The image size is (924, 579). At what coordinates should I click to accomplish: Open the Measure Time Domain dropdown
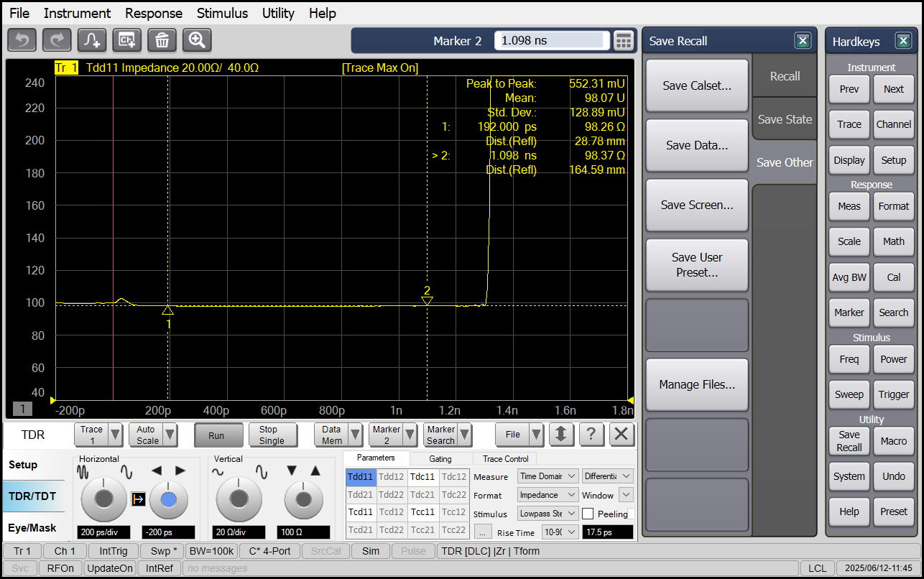tap(548, 476)
